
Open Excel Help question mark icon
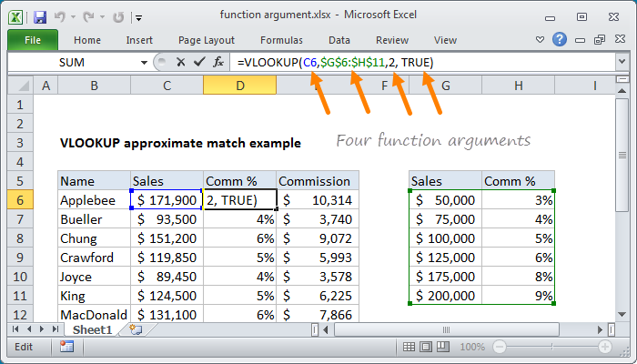tap(560, 39)
